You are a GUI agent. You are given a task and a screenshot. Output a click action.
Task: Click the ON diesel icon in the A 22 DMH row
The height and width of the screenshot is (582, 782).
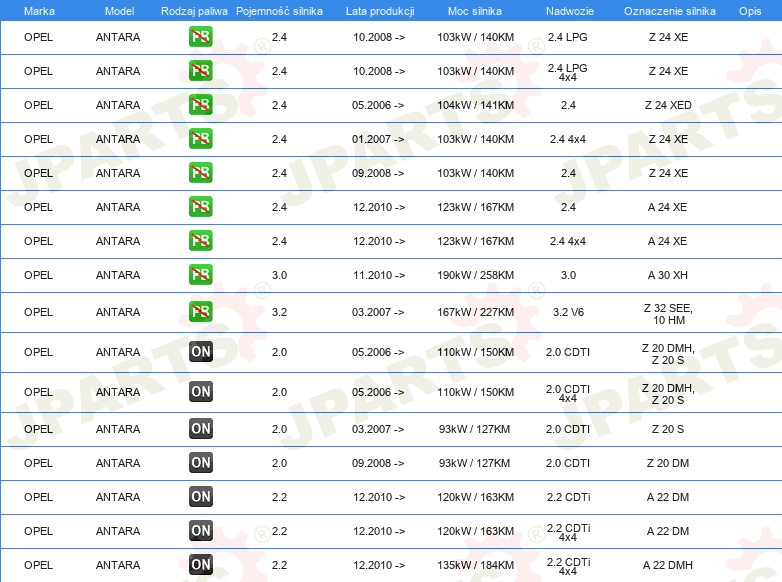200,565
